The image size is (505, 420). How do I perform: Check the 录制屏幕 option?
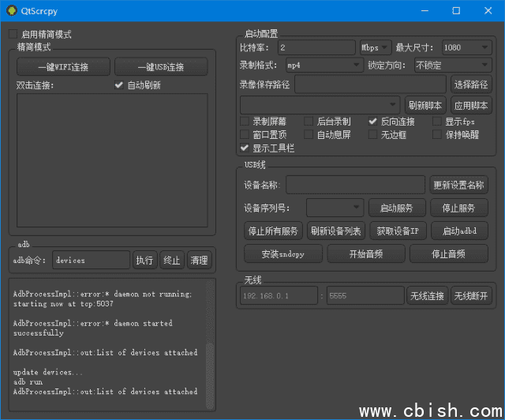(245, 122)
